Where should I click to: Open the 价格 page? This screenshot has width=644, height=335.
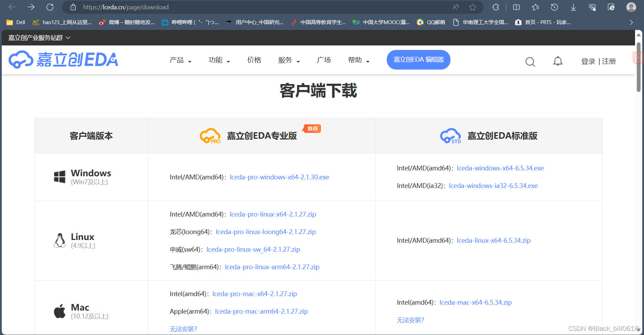(x=254, y=60)
